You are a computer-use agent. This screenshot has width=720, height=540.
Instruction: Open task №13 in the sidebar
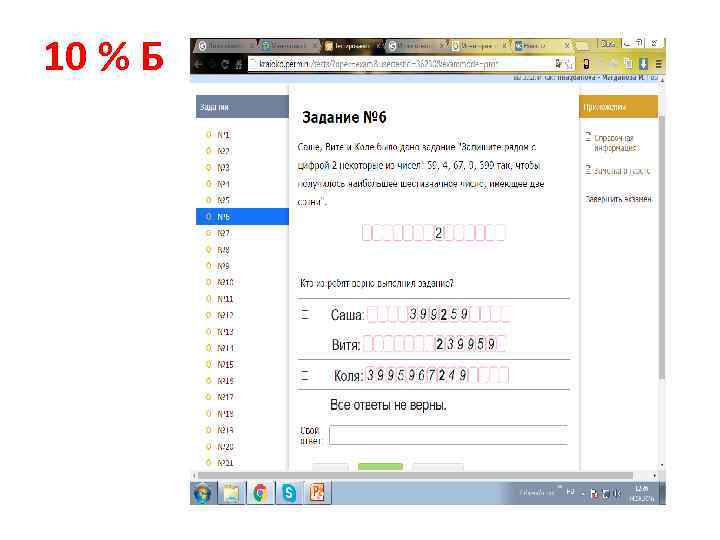point(225,332)
